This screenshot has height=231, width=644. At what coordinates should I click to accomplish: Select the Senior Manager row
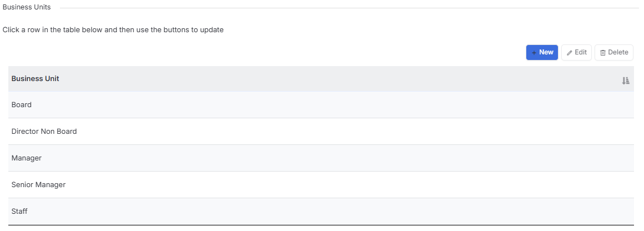click(321, 184)
